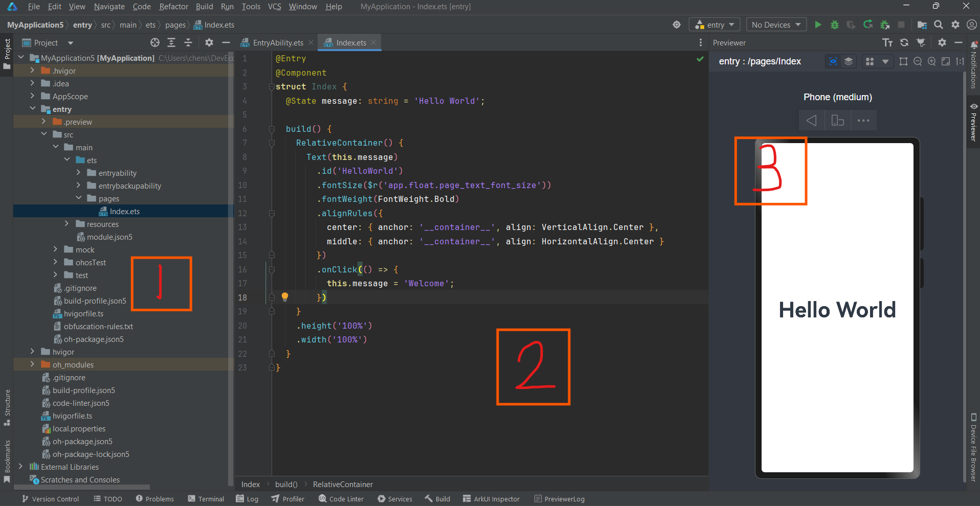This screenshot has height=506, width=980.
Task: Click the apply changes reload icon
Action: coord(868,25)
